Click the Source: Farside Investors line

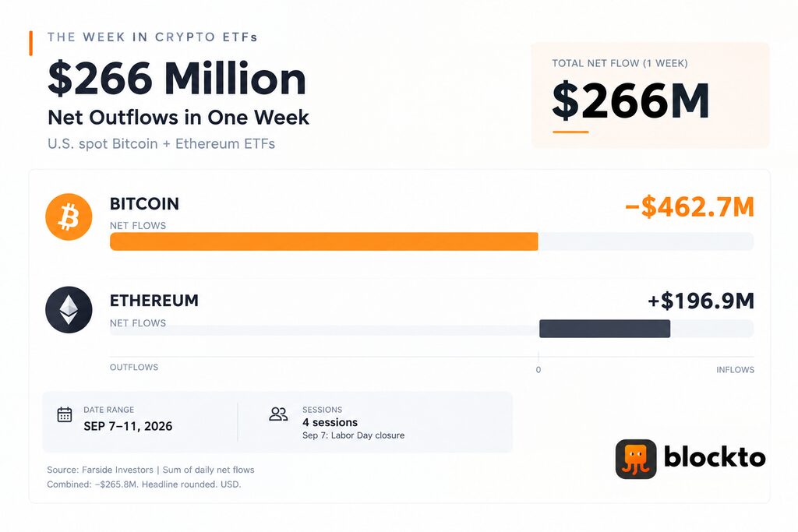click(150, 470)
